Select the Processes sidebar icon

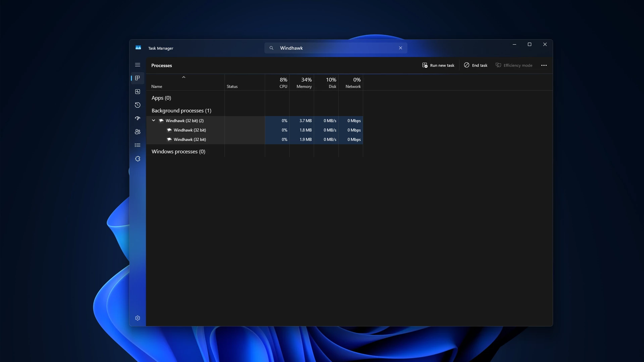pos(138,78)
